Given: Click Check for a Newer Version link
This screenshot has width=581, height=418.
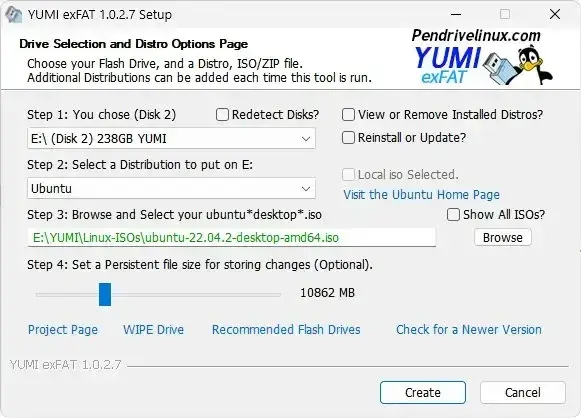Looking at the screenshot, I should point(469,329).
